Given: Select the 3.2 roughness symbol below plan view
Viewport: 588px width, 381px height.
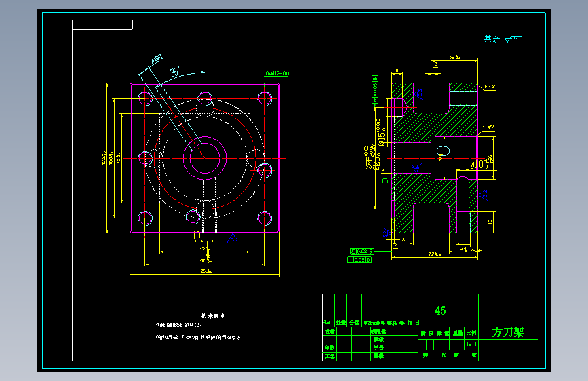Looking at the screenshot, I should (233, 238).
